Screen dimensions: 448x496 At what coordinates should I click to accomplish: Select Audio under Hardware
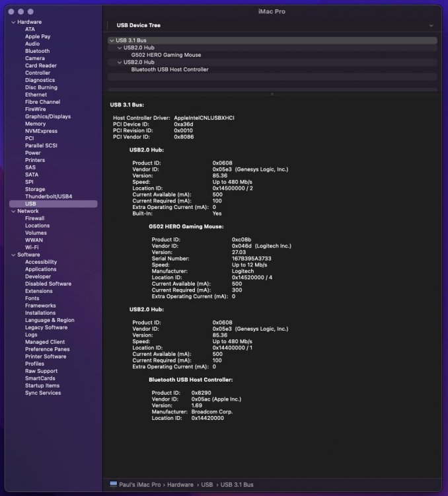(32, 44)
